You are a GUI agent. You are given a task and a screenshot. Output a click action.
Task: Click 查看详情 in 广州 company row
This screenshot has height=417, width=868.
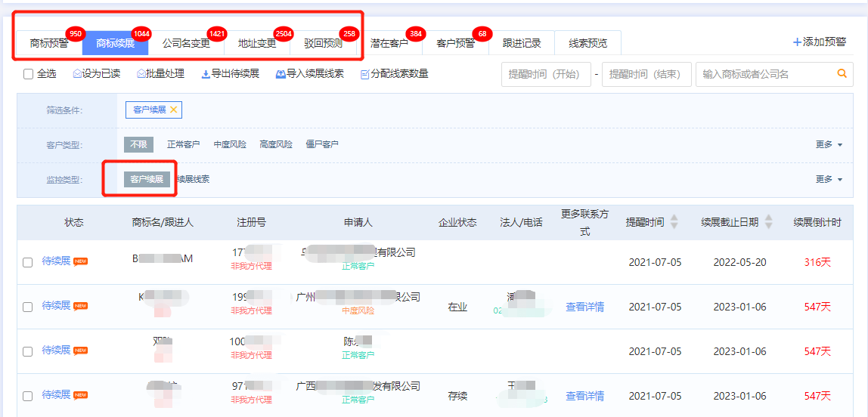point(584,307)
